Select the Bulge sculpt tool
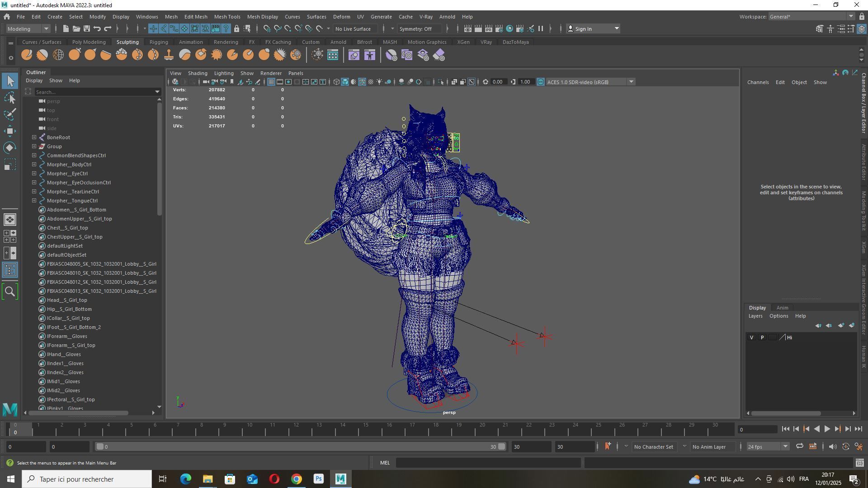This screenshot has height=488, width=868. click(x=264, y=55)
